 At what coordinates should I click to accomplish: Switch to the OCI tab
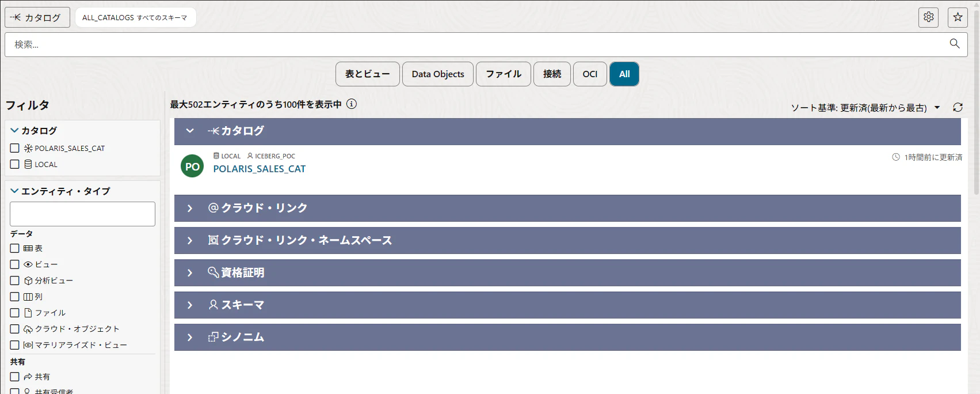pyautogui.click(x=590, y=74)
